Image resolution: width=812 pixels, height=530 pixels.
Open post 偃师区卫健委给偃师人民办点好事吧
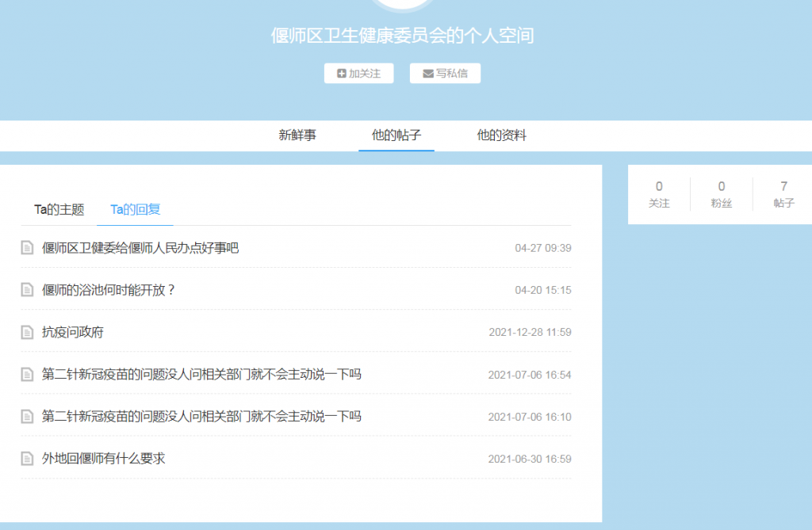click(x=140, y=248)
